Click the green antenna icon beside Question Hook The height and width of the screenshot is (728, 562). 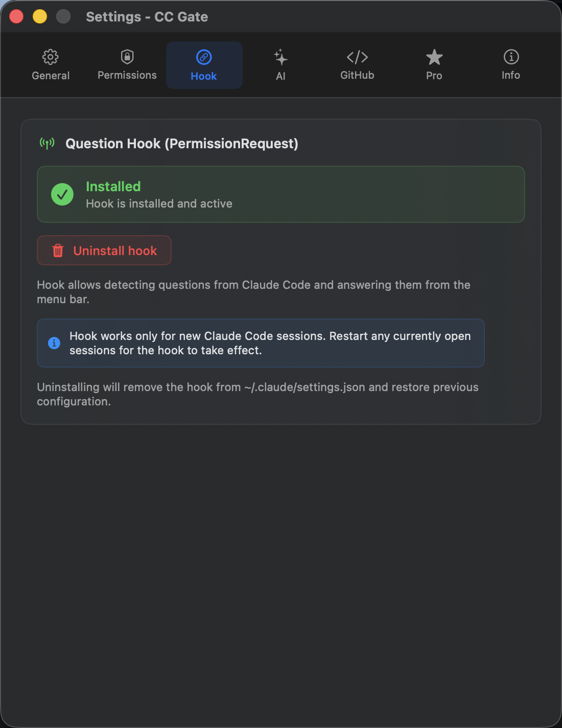click(46, 143)
